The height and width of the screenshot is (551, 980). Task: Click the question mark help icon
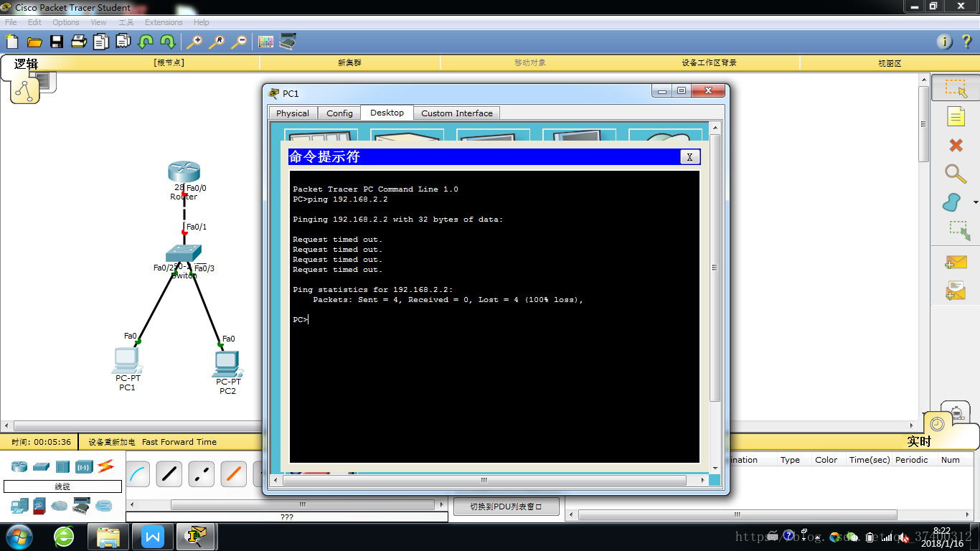966,42
